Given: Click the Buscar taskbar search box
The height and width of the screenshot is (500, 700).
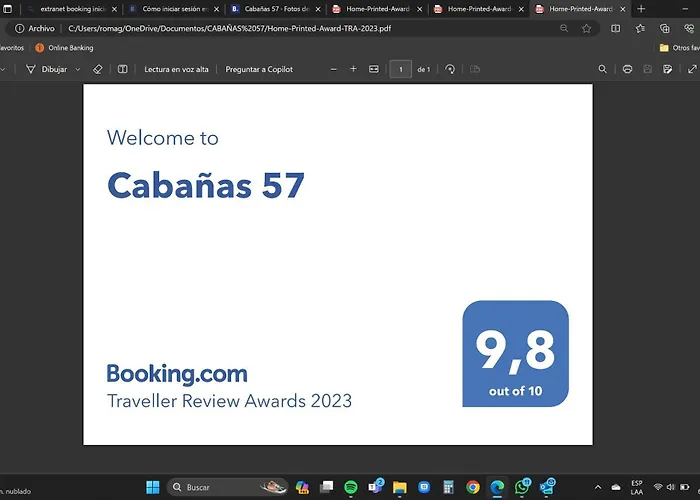Looking at the screenshot, I should (x=228, y=487).
